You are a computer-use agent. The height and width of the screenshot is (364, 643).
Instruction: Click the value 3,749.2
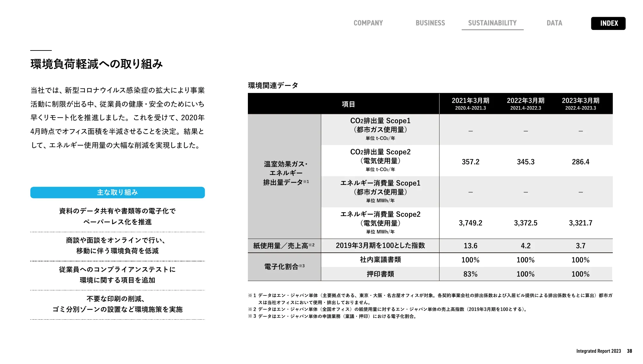click(470, 223)
